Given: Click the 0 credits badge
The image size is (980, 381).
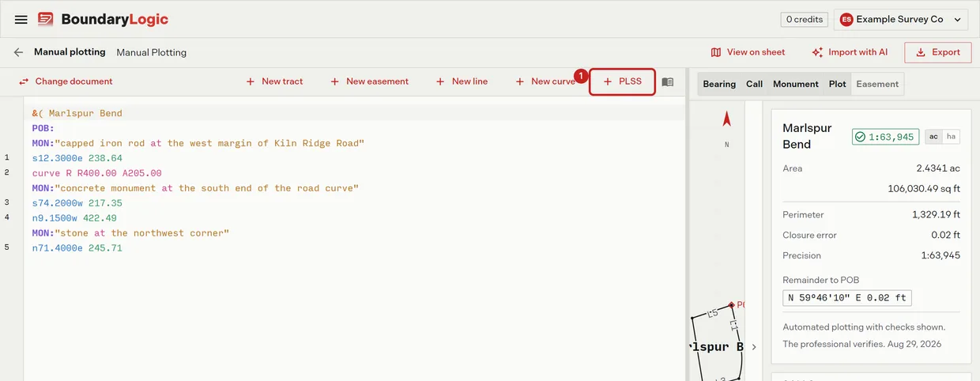Looking at the screenshot, I should click(805, 19).
